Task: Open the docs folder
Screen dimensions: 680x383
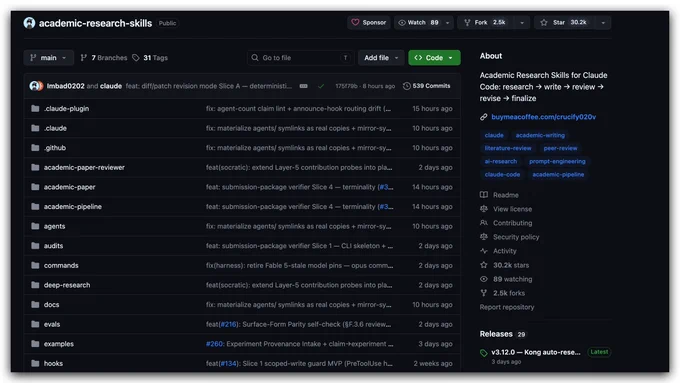Action: [51, 304]
